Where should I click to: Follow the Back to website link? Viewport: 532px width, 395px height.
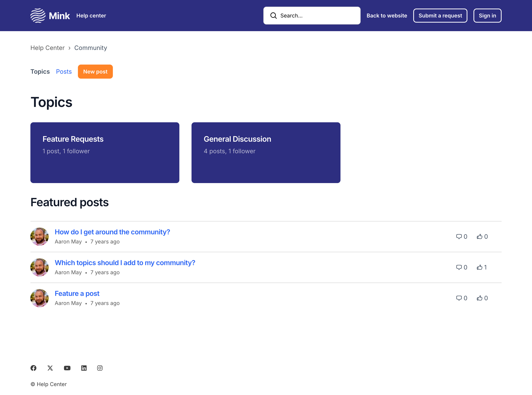click(387, 16)
